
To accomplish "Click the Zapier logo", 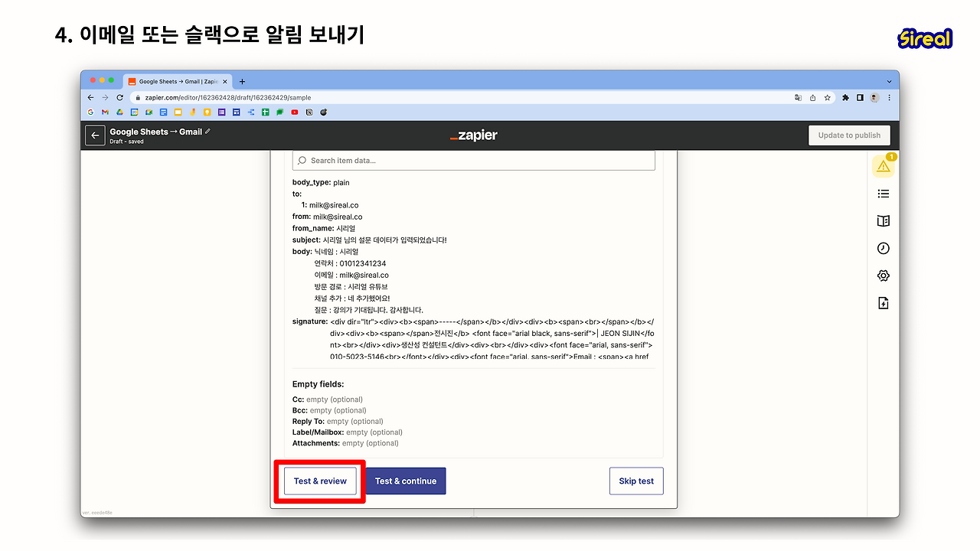I will [x=474, y=135].
